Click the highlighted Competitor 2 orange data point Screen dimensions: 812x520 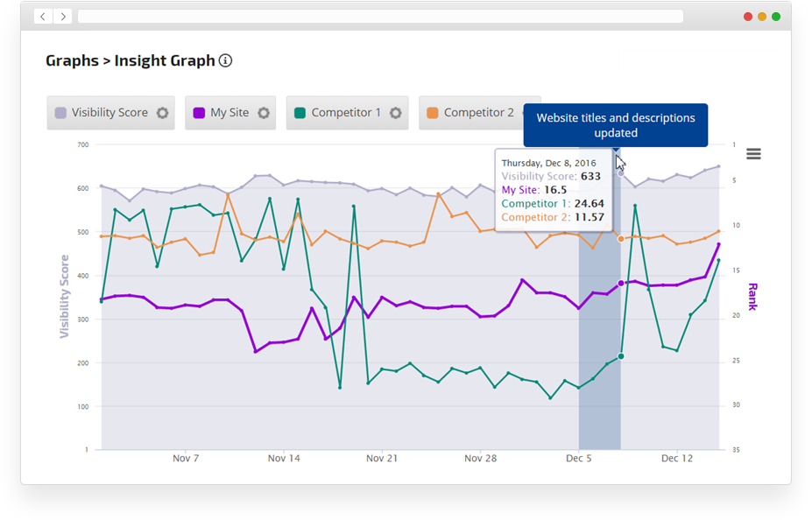point(621,239)
